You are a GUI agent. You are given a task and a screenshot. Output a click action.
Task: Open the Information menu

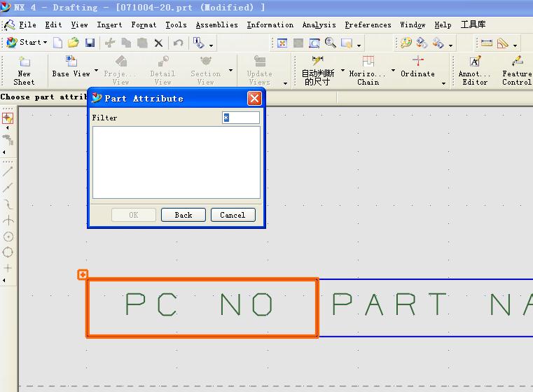coord(270,24)
